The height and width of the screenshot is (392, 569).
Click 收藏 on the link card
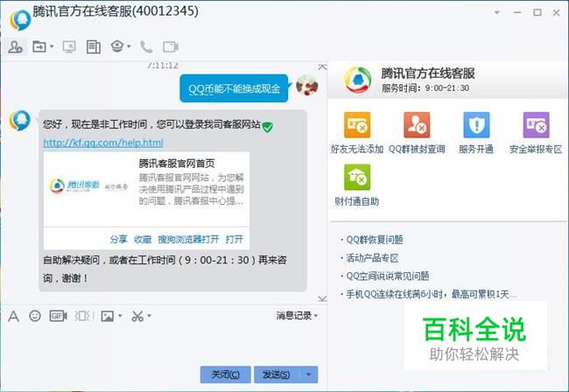coord(143,239)
